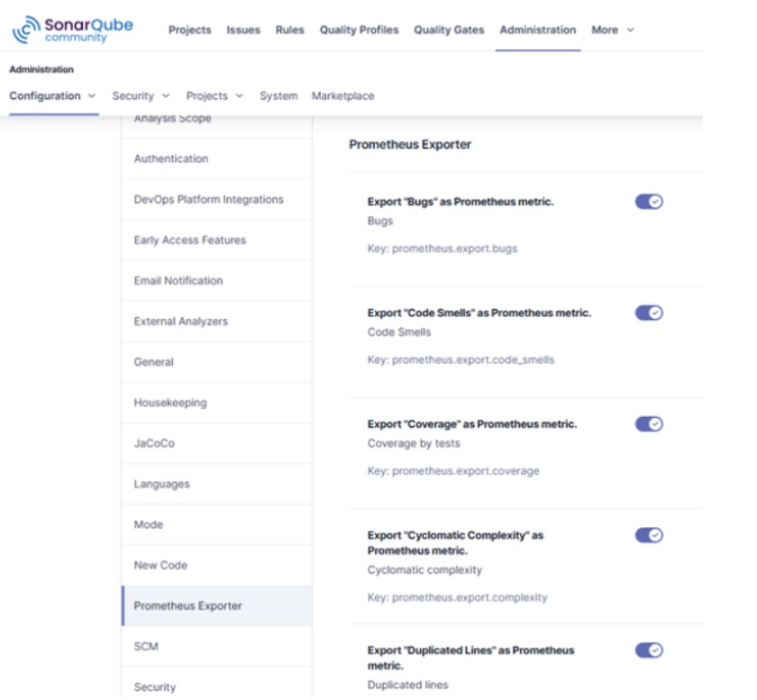Open the Rules page
The height and width of the screenshot is (700, 757).
pyautogui.click(x=290, y=30)
